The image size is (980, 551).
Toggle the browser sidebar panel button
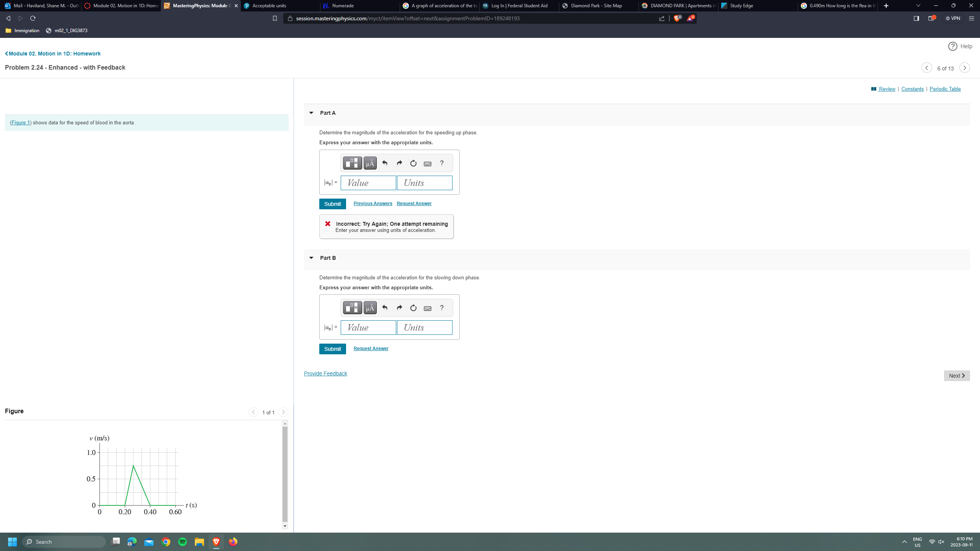[916, 18]
